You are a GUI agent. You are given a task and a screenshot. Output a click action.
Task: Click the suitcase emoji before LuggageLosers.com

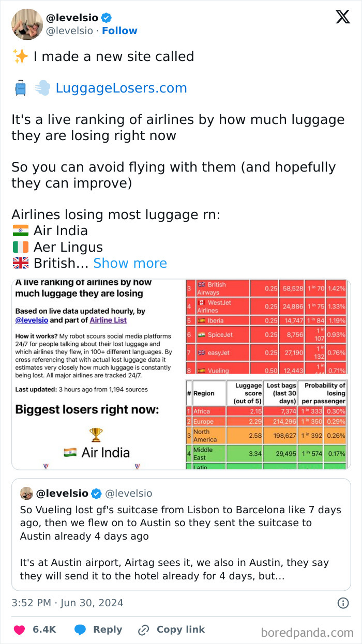click(x=20, y=88)
